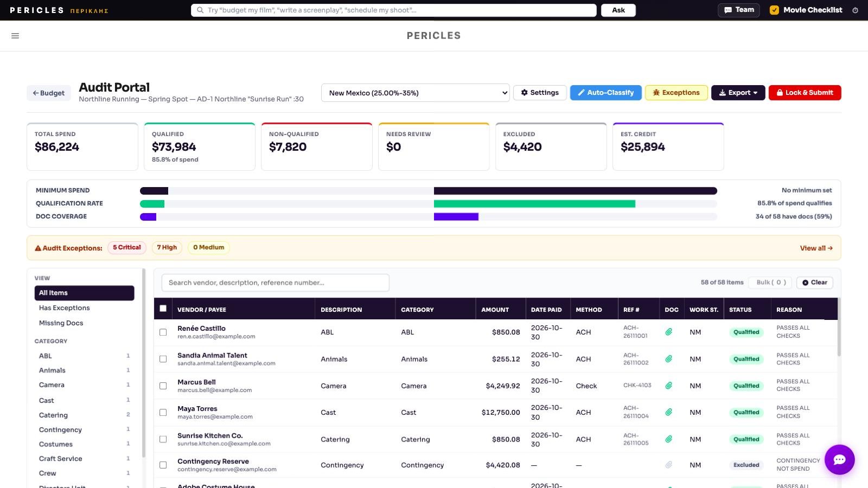Click the Audit Exceptions warning triangle
This screenshot has width=868, height=488.
point(38,248)
